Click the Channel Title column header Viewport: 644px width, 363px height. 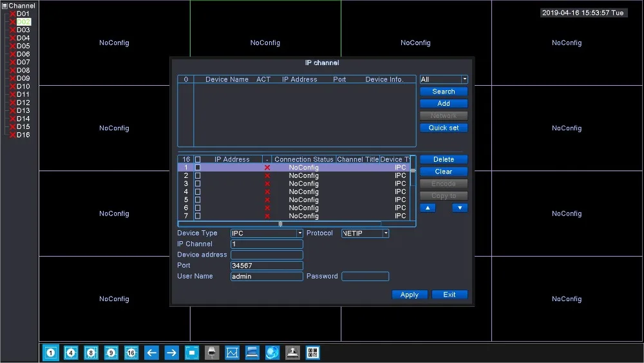point(357,159)
